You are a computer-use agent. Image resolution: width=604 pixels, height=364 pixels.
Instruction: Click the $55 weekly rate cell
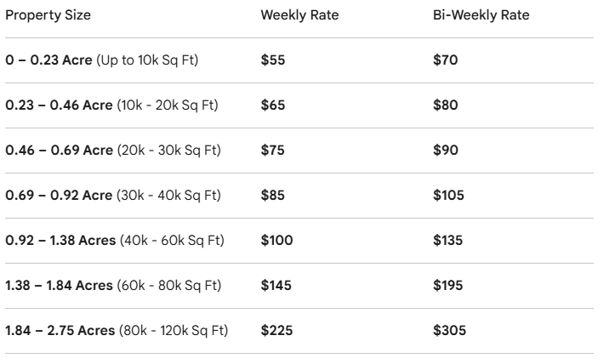(x=273, y=60)
